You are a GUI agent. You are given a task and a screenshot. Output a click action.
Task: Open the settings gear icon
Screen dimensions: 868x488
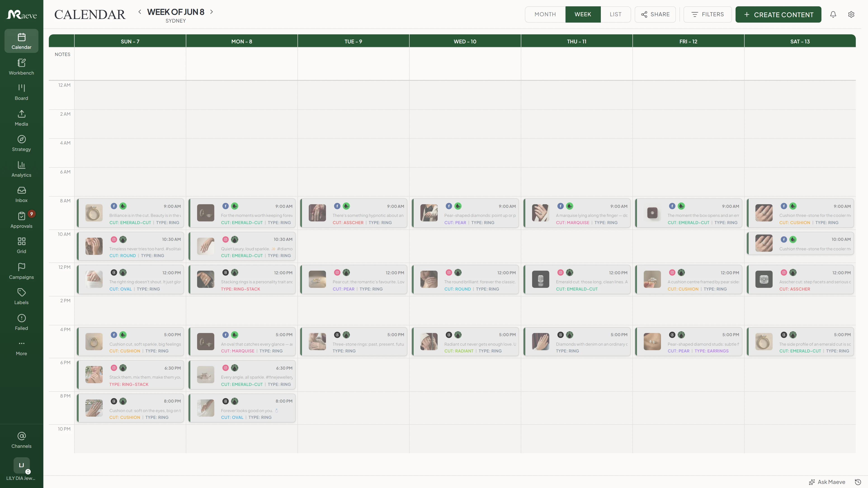click(x=851, y=14)
